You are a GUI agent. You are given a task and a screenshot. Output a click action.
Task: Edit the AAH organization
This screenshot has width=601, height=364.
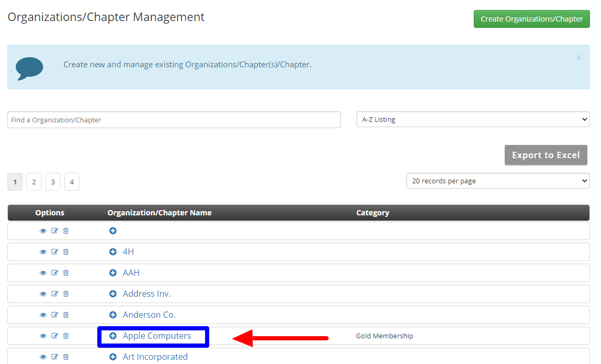(55, 273)
